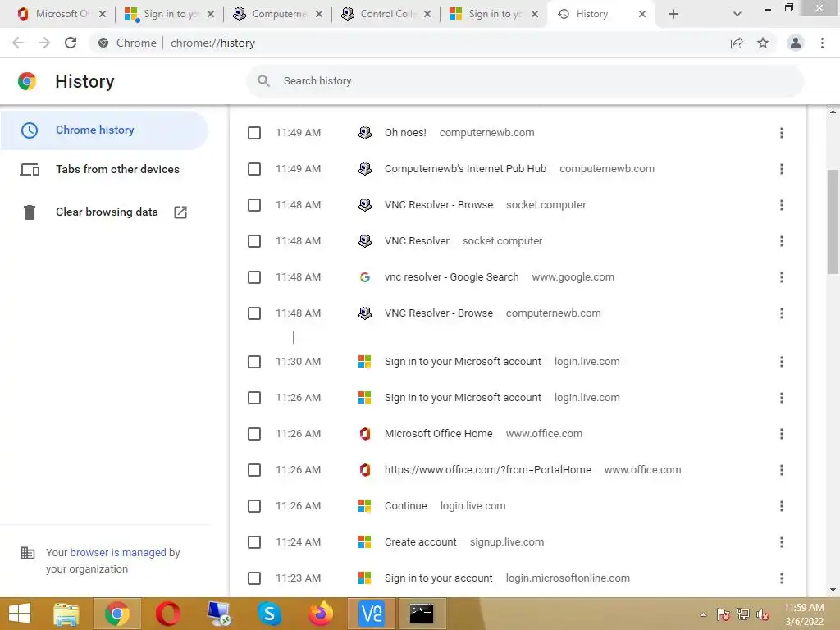Focus the Search history field
The image size is (840, 630).
point(525,81)
